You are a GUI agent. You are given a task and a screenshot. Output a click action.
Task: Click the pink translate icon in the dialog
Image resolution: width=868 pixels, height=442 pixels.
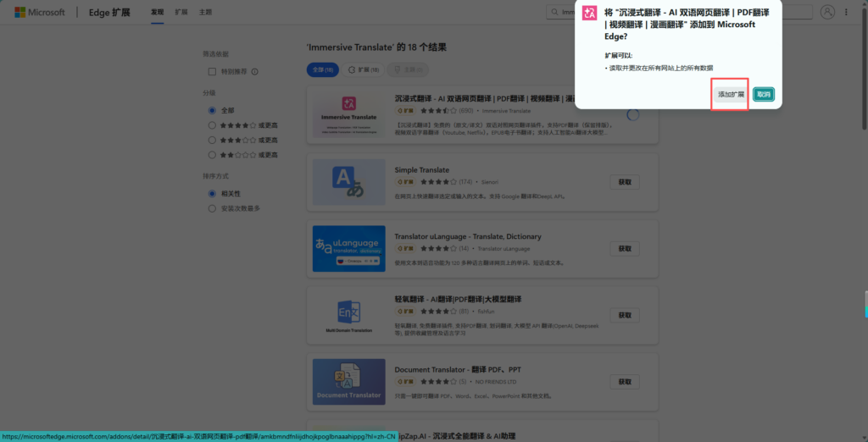(590, 14)
